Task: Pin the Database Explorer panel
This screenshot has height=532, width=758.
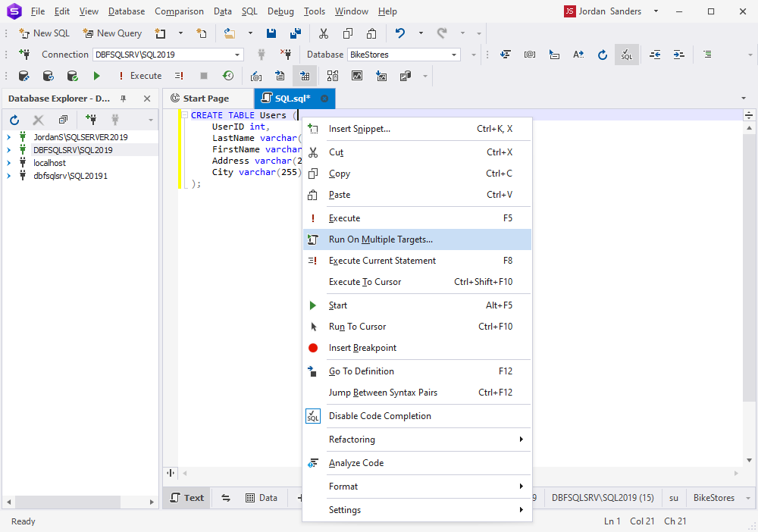Action: 124,99
